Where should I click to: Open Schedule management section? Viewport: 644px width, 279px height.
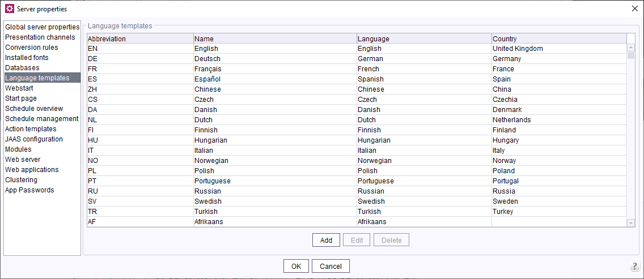click(43, 119)
